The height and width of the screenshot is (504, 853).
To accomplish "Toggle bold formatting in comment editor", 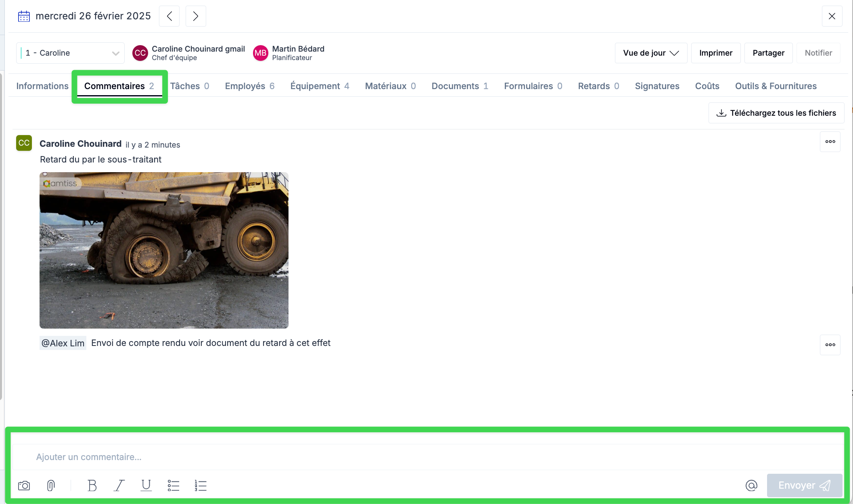I will [x=92, y=485].
